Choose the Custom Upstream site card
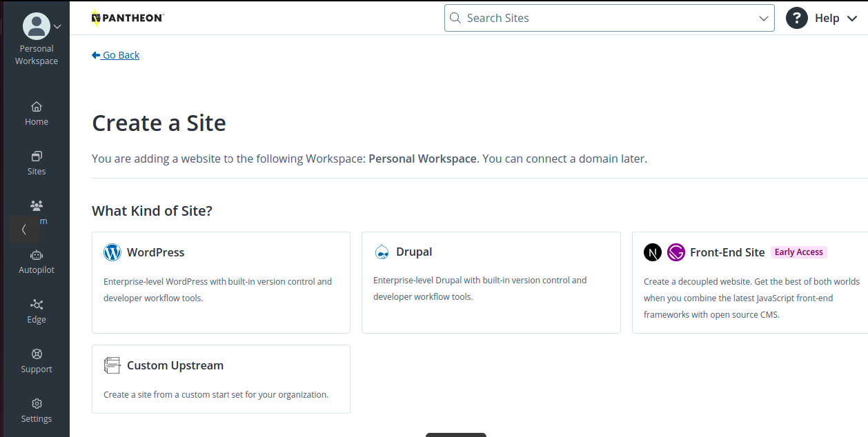 tap(221, 379)
